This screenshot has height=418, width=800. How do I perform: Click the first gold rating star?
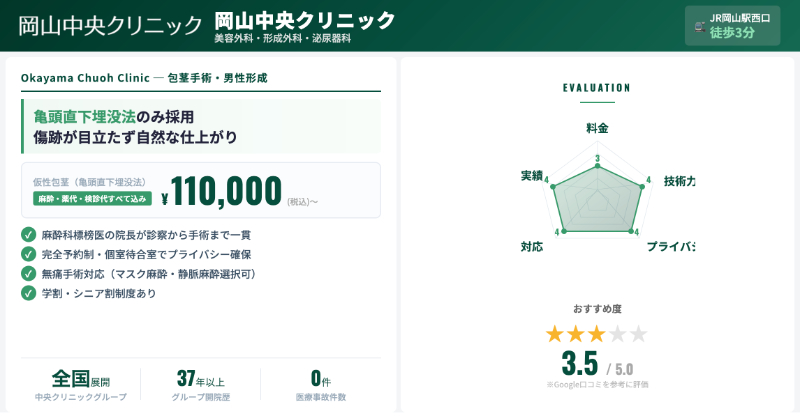[x=554, y=334]
